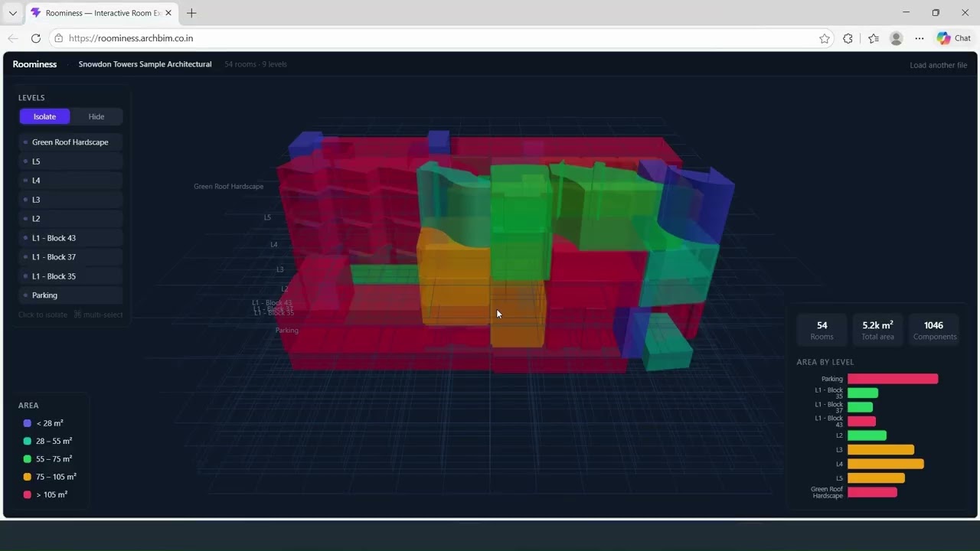Maximize the browser window
This screenshot has height=551, width=980.
click(936, 13)
